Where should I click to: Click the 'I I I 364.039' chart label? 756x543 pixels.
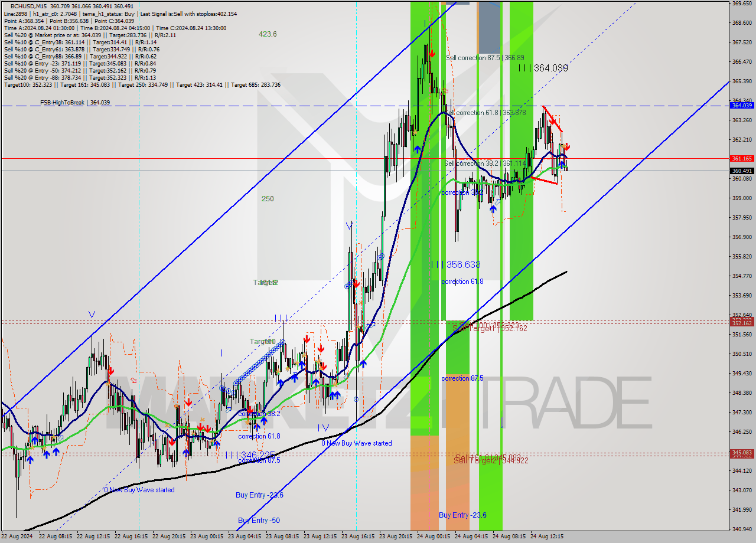tap(543, 68)
